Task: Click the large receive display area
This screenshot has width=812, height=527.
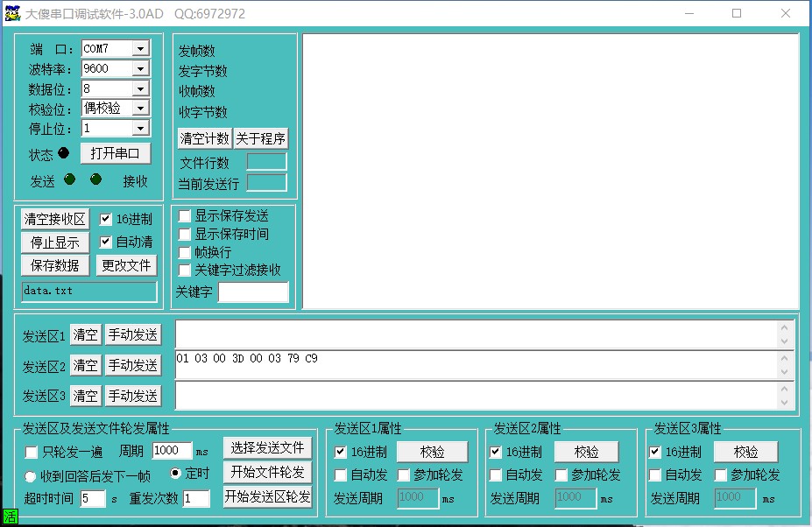Action: pos(550,172)
